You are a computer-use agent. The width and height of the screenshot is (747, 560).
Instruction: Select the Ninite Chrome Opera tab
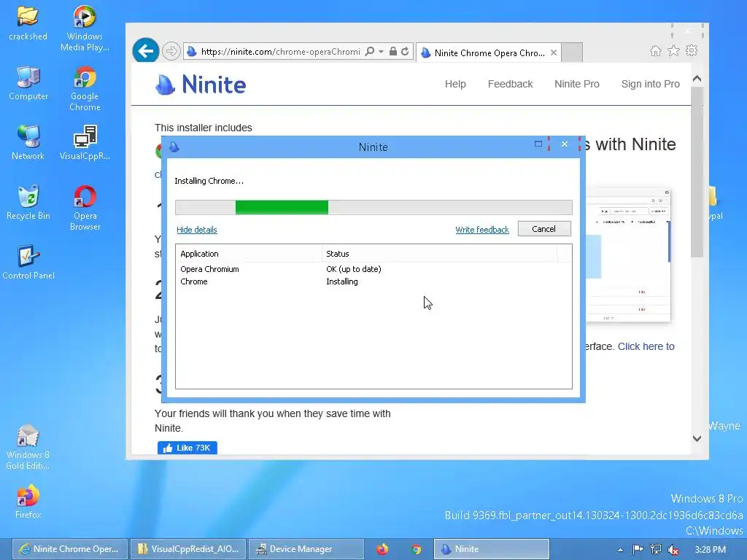click(489, 52)
